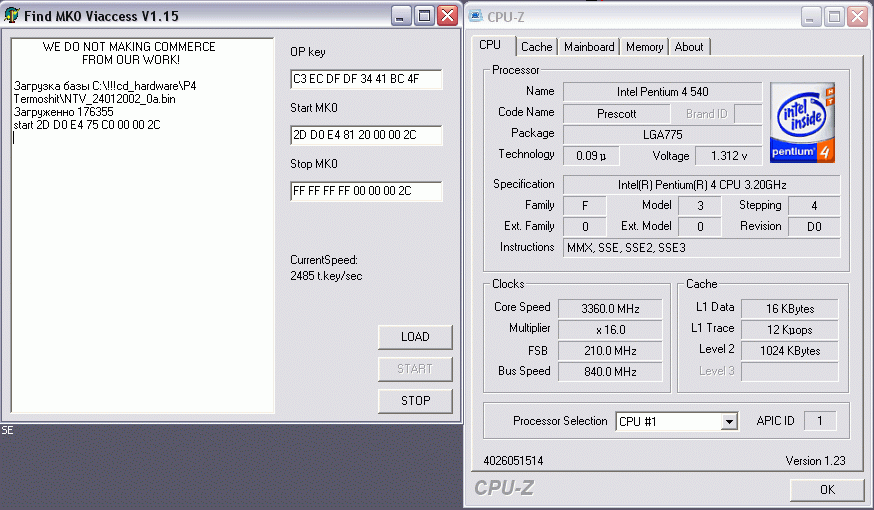Screen dimensions: 874x510
Task: Click the empty Brand ID field
Action: 748,114
